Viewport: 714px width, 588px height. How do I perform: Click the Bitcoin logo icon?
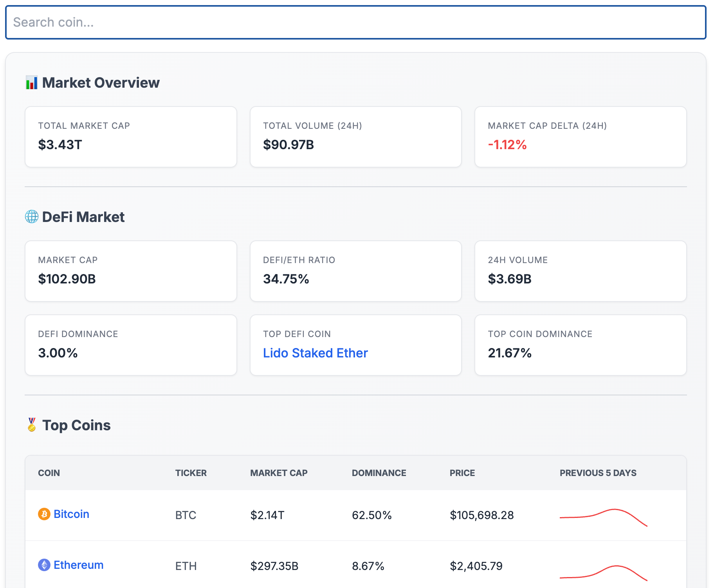coord(44,514)
